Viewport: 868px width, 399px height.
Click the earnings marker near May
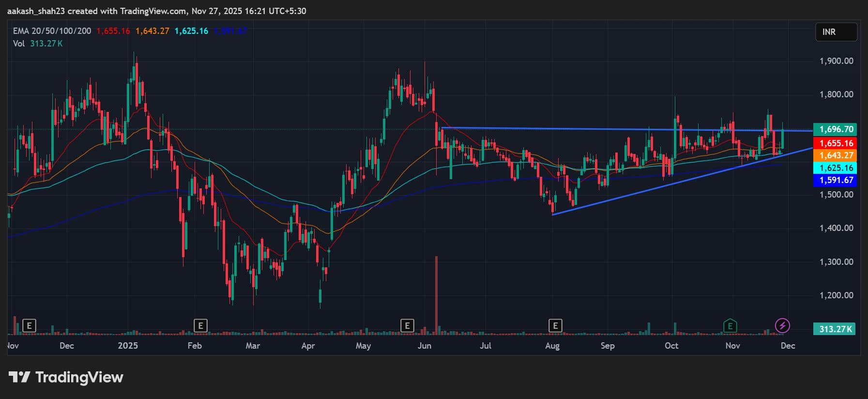click(407, 326)
